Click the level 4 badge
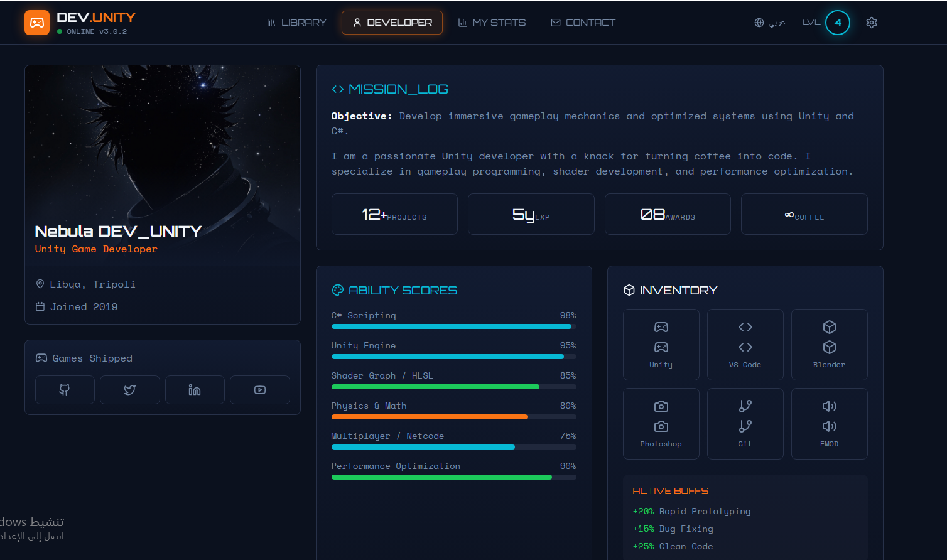947x560 pixels. pos(837,23)
